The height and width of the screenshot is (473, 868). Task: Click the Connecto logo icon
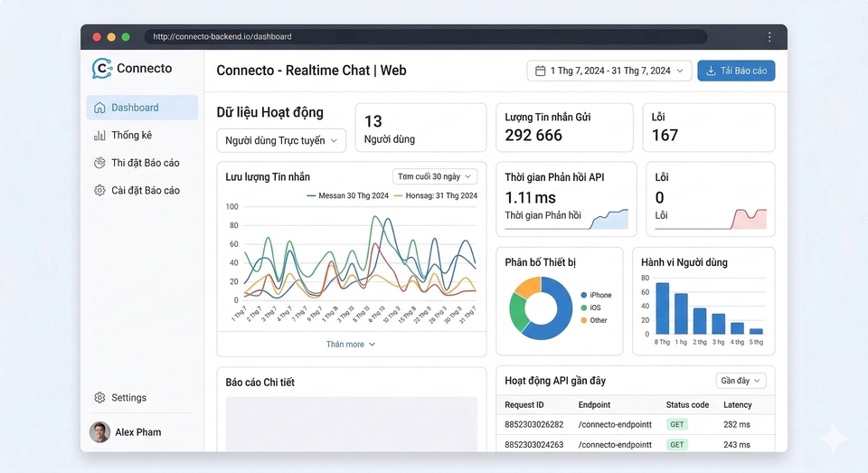click(x=101, y=69)
